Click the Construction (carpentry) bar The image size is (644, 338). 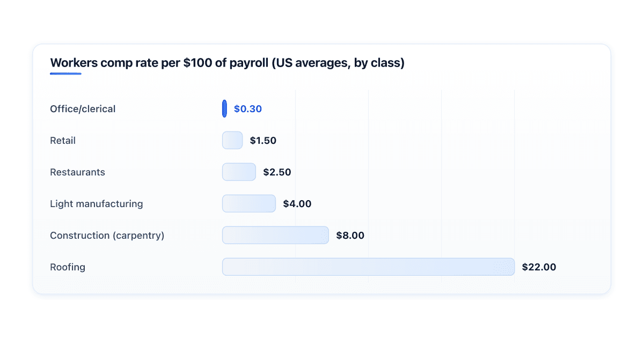(275, 236)
